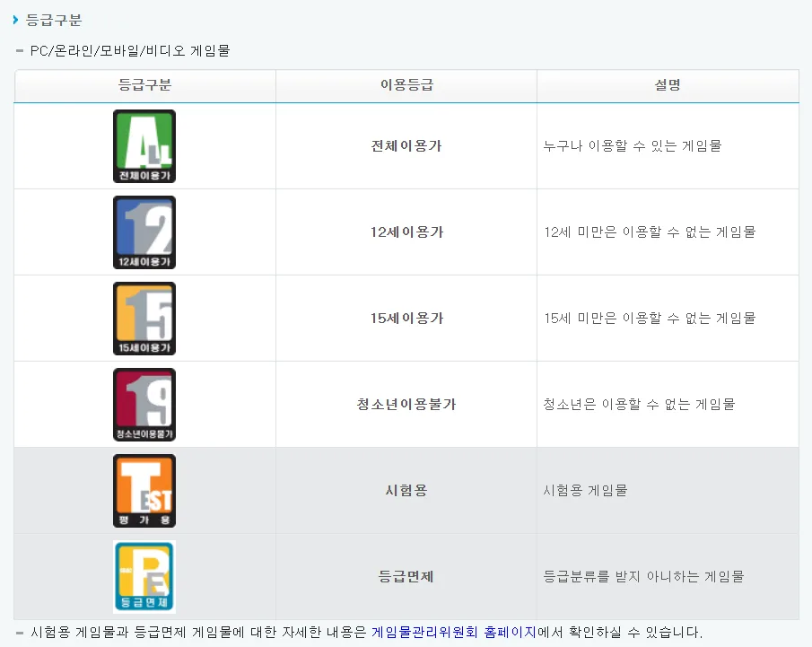812x647 pixels.
Task: Click the 청소년이용불가 rating name cell
Action: pos(406,404)
